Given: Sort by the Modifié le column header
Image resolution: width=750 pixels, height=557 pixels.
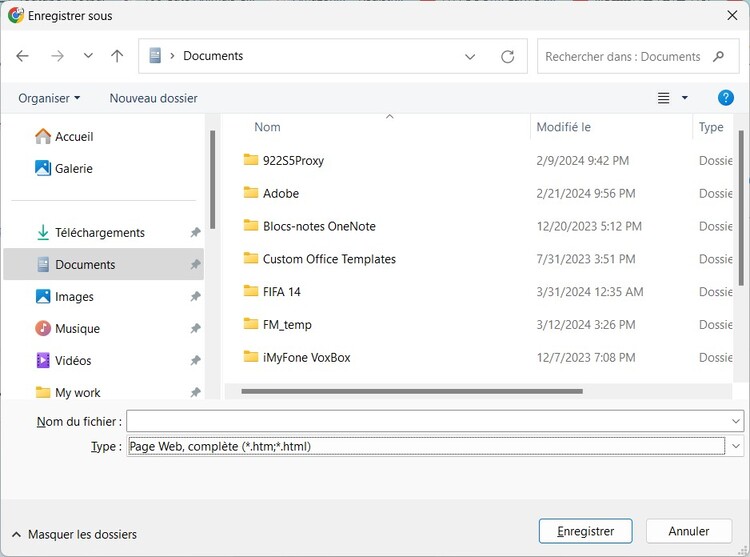Looking at the screenshot, I should 563,127.
